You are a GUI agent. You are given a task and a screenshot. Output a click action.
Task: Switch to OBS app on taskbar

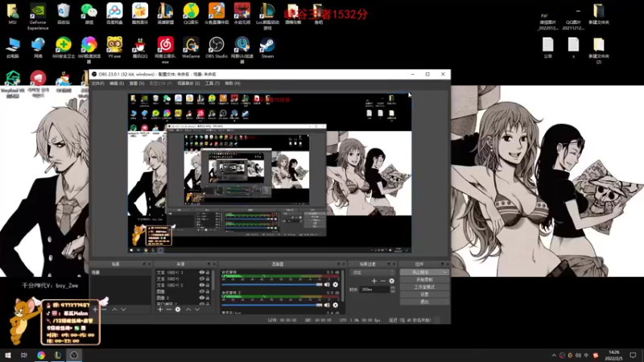click(74, 355)
